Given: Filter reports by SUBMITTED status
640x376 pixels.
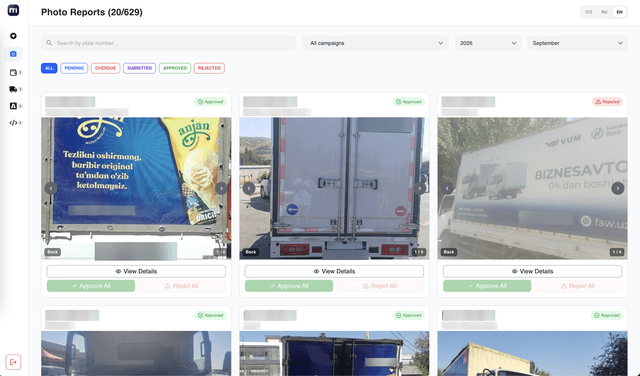Looking at the screenshot, I should click(x=139, y=68).
